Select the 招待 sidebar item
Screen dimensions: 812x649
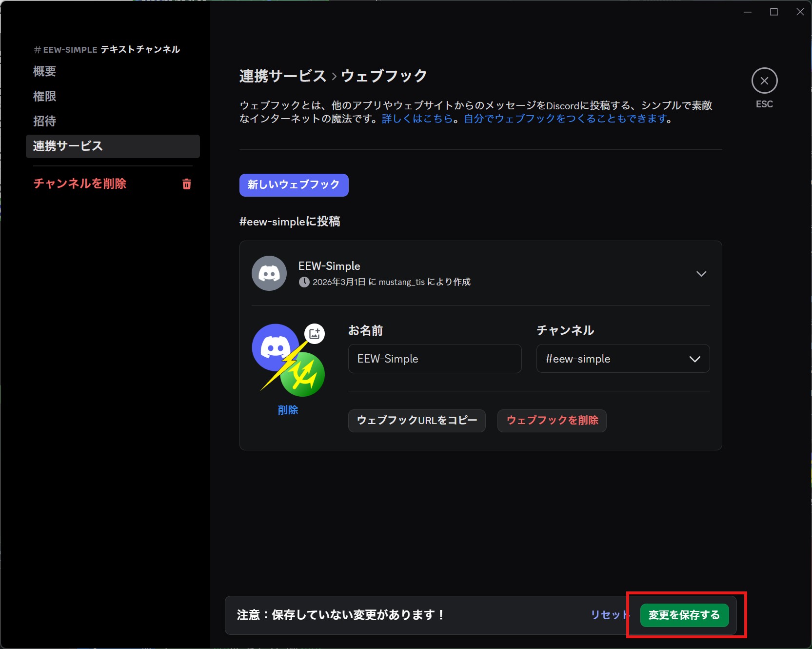(44, 121)
